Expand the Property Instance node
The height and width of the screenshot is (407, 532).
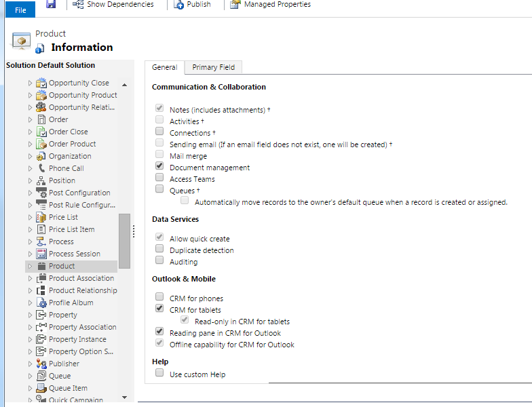coord(30,339)
